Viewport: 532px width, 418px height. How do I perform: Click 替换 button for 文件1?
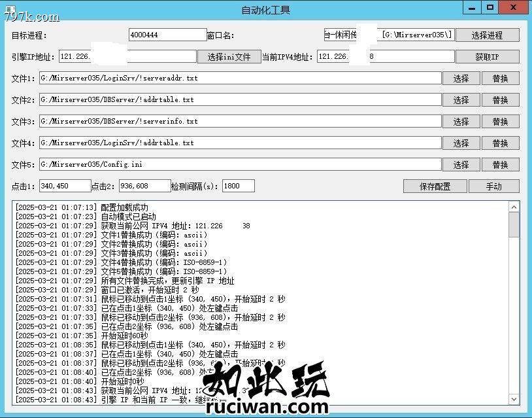point(501,78)
